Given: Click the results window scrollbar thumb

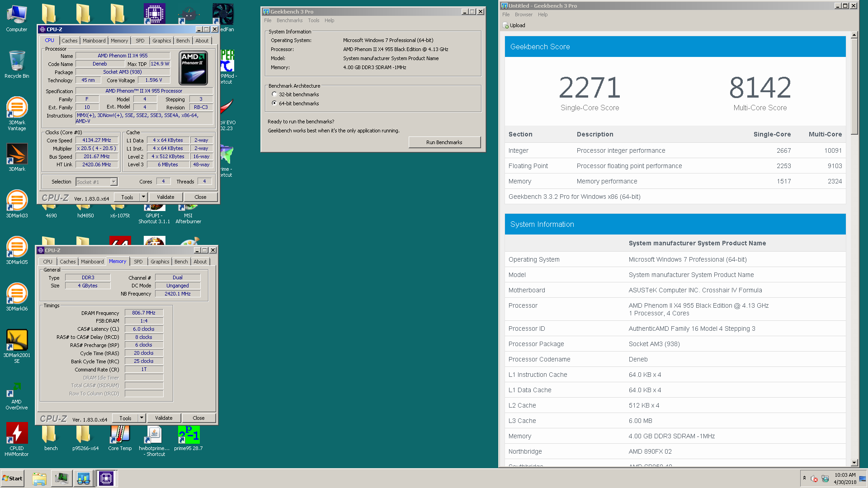Looking at the screenshot, I should pos(854,86).
